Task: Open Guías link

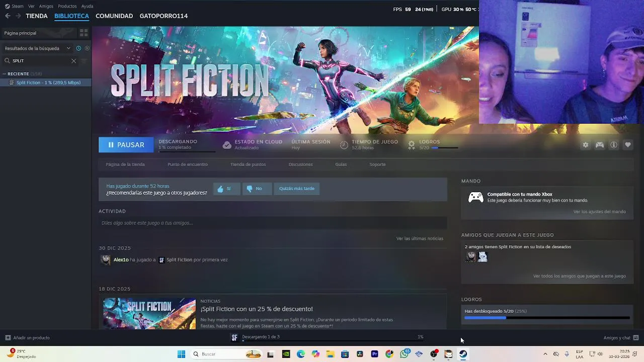Action: coord(341,164)
